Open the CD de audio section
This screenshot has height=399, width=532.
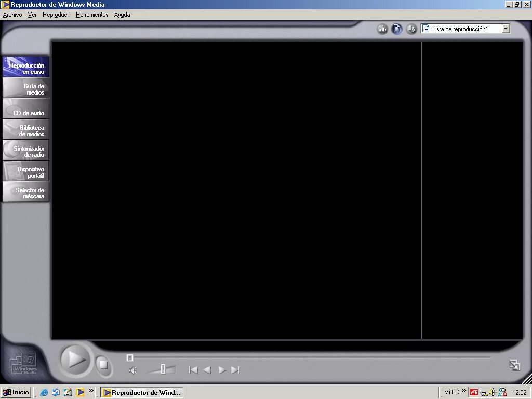tap(26, 109)
